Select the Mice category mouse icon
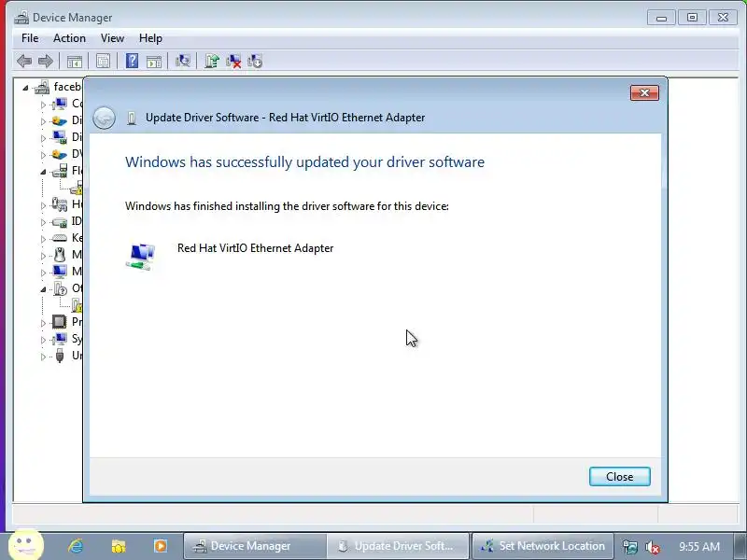This screenshot has height=560, width=747. pyautogui.click(x=59, y=255)
